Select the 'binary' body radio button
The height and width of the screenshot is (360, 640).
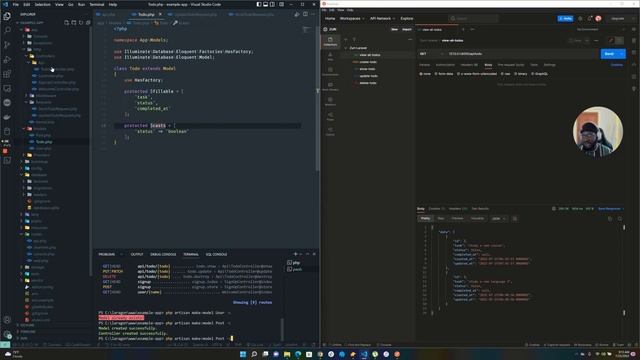click(x=516, y=74)
